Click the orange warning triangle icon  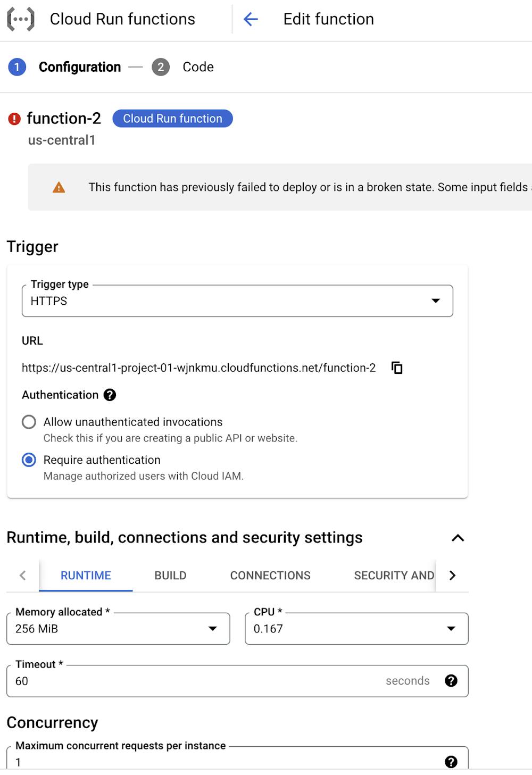coord(59,187)
